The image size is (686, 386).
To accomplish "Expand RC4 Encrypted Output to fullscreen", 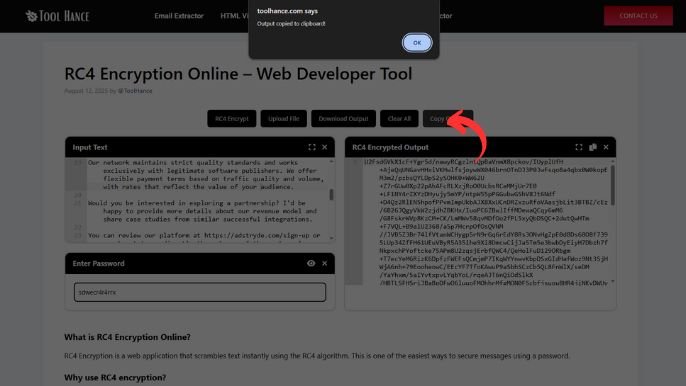I will click(579, 147).
